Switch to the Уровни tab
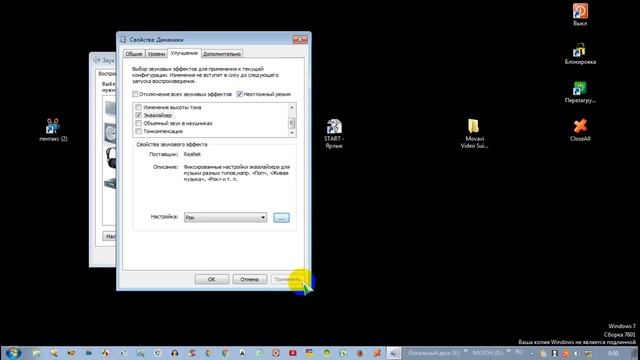Image resolution: width=640 pixels, height=360 pixels. pyautogui.click(x=156, y=54)
